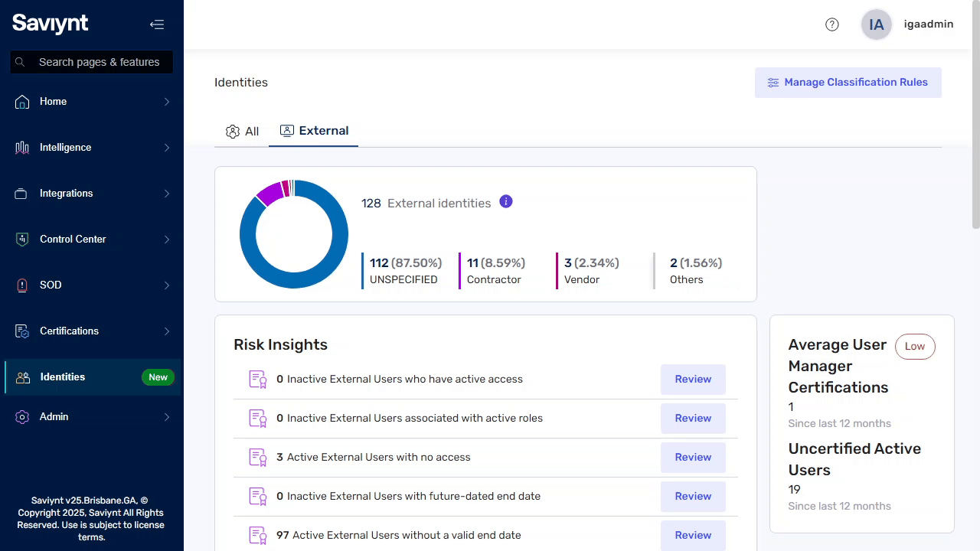Viewport: 980px width, 551px height.
Task: Click the Certifications icon in sidebar
Action: pyautogui.click(x=22, y=331)
